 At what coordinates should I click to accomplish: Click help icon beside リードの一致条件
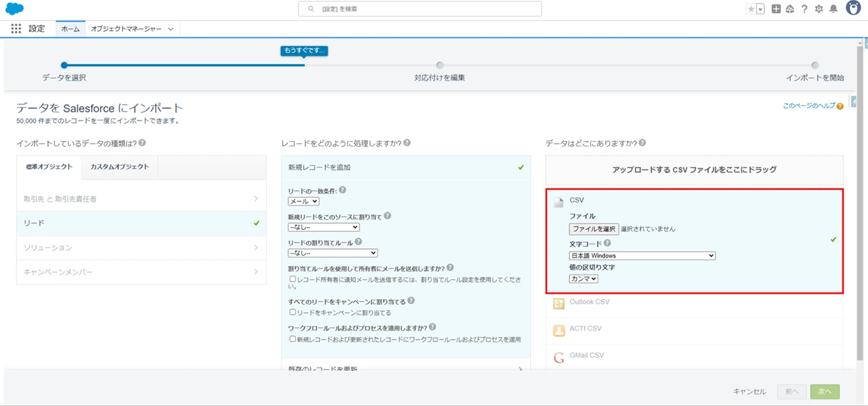[342, 190]
